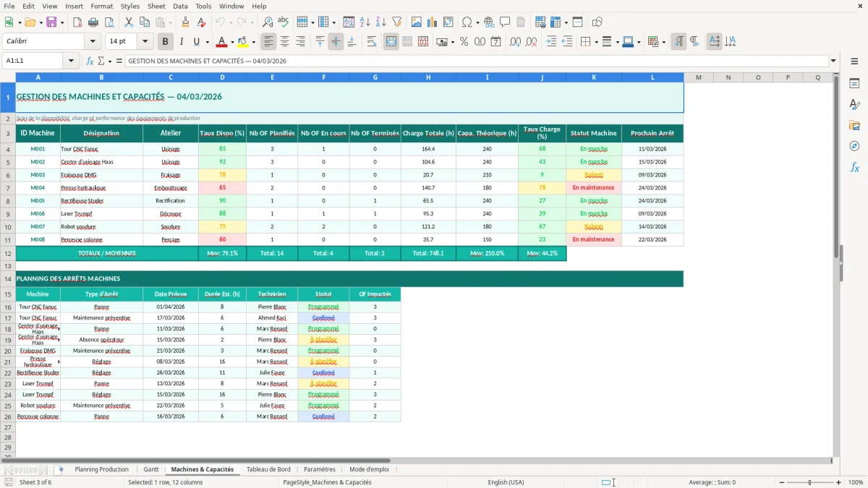Screen dimensions: 868x488
Task: Select row 12 header
Action: [x=7, y=253]
